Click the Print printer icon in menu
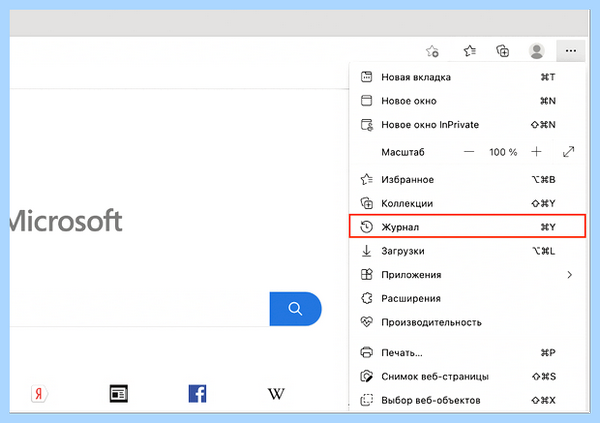The width and height of the screenshot is (600, 423). click(366, 352)
